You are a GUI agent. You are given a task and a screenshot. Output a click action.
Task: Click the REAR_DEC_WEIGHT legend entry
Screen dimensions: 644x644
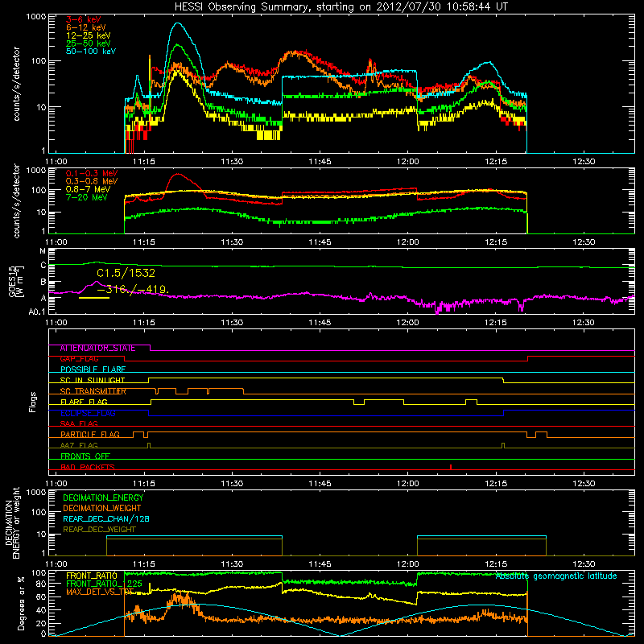tap(99, 530)
